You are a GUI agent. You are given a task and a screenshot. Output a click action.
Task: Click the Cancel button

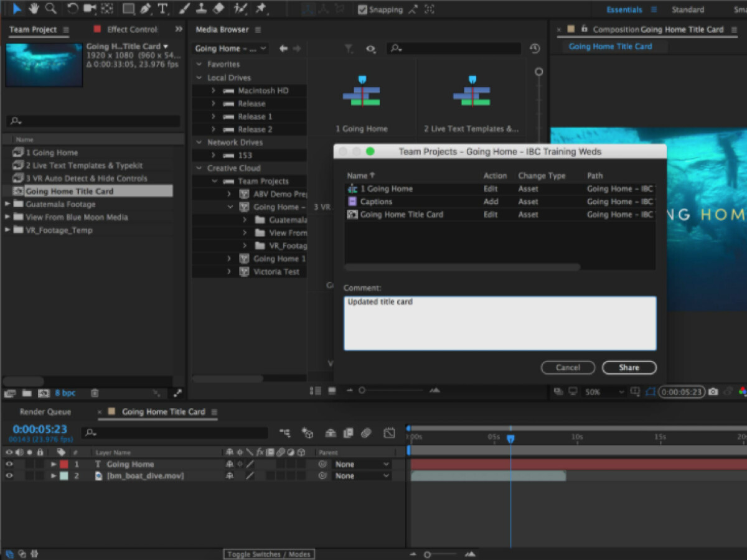coord(568,368)
